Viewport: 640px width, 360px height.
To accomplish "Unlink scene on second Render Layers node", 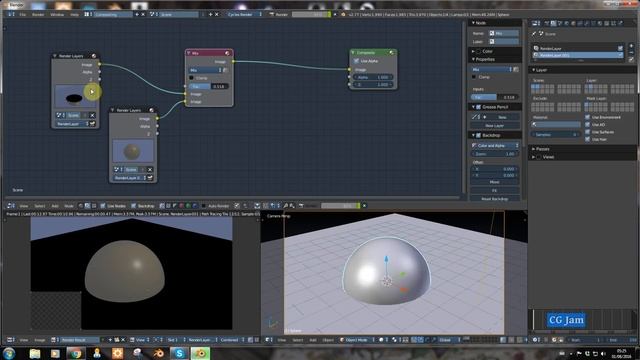I will 150,169.
